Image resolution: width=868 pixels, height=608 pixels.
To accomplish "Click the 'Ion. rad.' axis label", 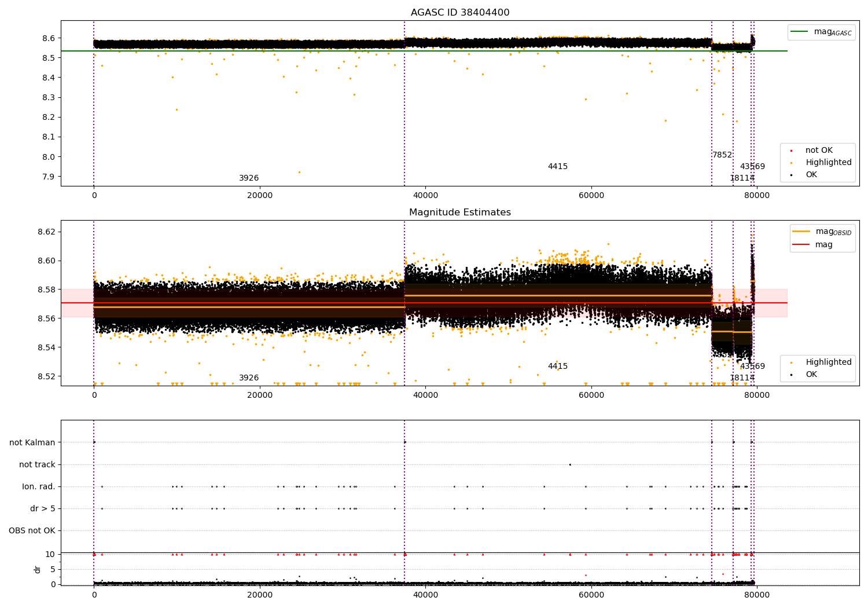I will (39, 487).
